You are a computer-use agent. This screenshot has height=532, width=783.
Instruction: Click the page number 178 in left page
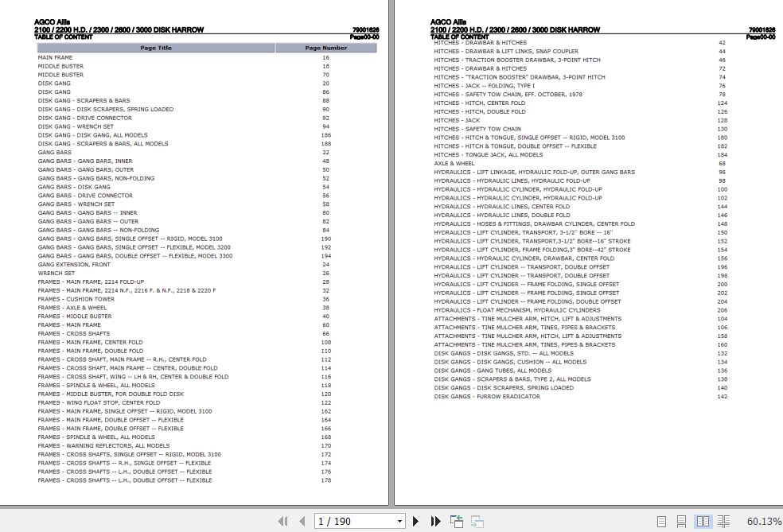[326, 480]
